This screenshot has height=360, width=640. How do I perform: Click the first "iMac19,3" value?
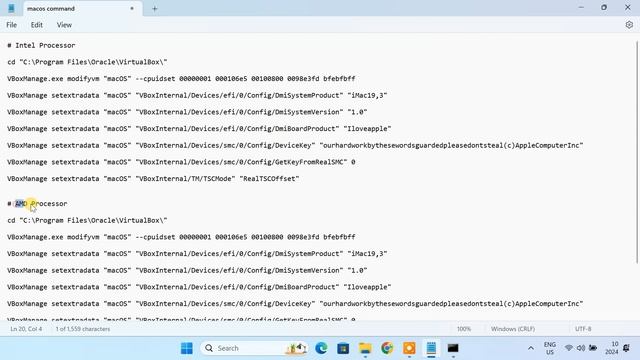367,95
